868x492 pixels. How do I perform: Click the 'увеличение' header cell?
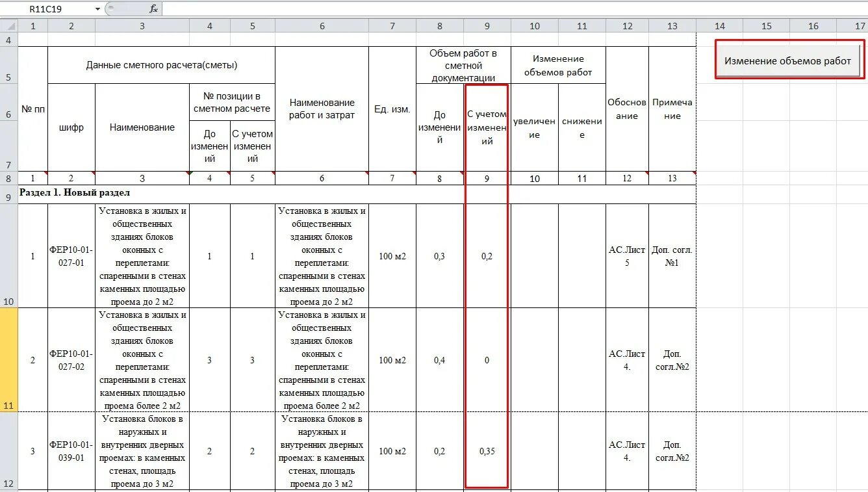pos(535,128)
